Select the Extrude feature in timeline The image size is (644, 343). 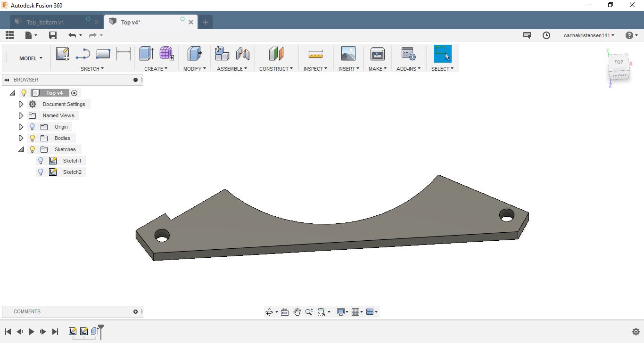pyautogui.click(x=95, y=332)
